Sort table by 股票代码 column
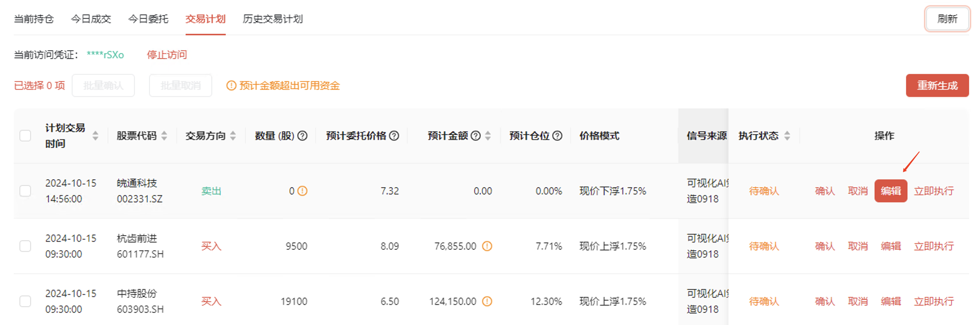The height and width of the screenshot is (325, 980). tap(164, 136)
